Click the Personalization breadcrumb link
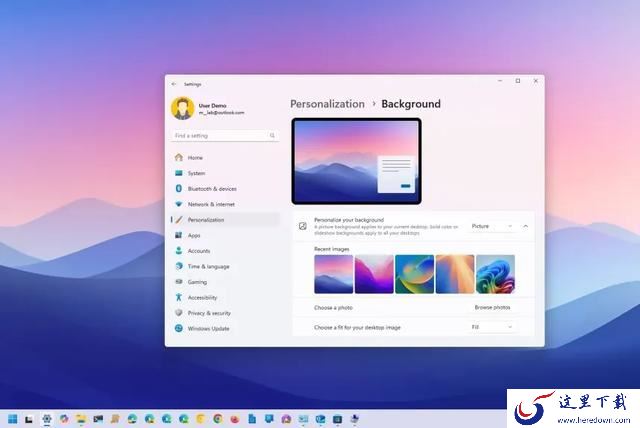This screenshot has height=428, width=640. click(327, 104)
